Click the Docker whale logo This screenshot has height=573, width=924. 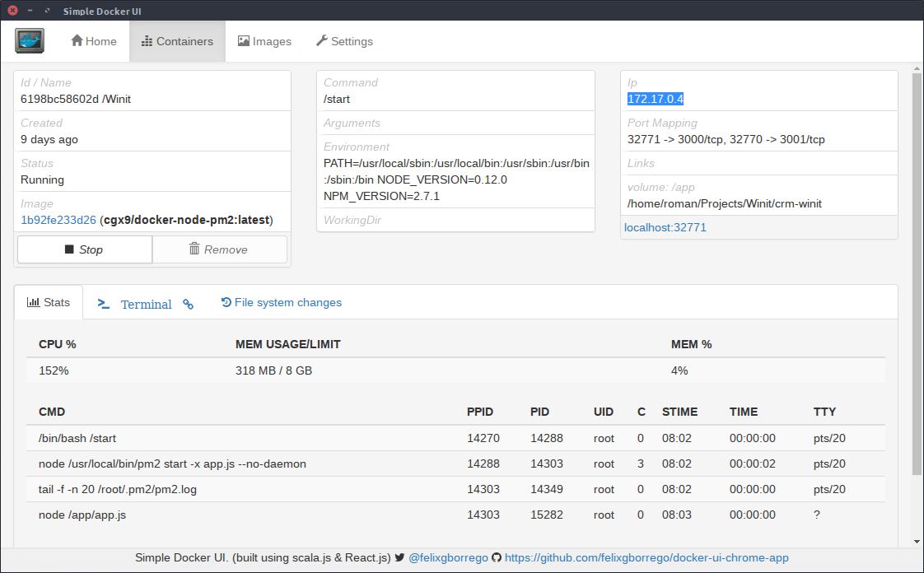(30, 40)
